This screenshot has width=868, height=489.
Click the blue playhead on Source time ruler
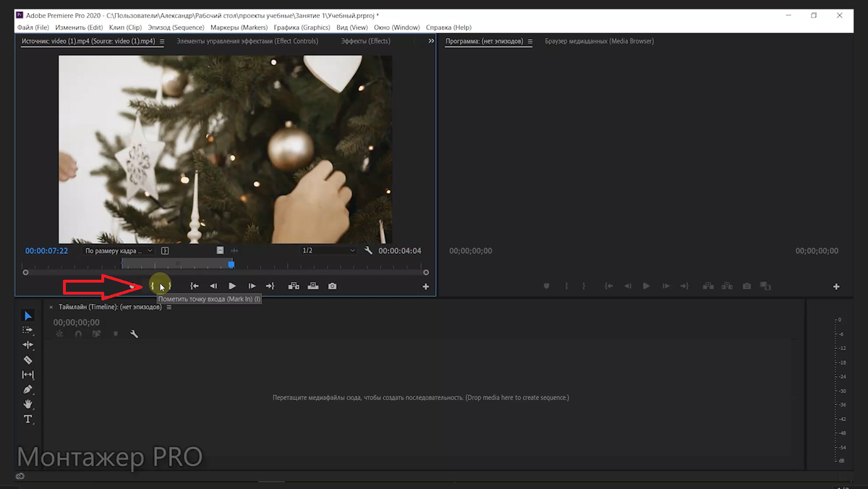[x=231, y=265]
